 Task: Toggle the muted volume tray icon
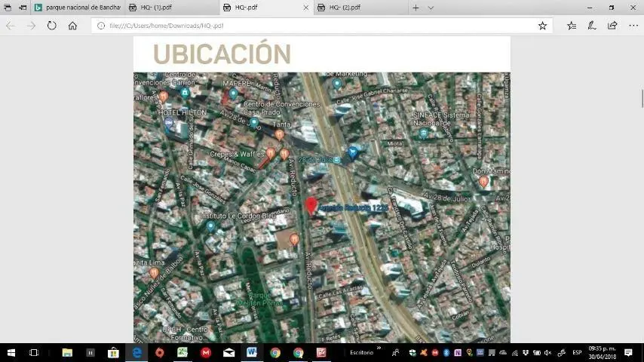pos(547,352)
